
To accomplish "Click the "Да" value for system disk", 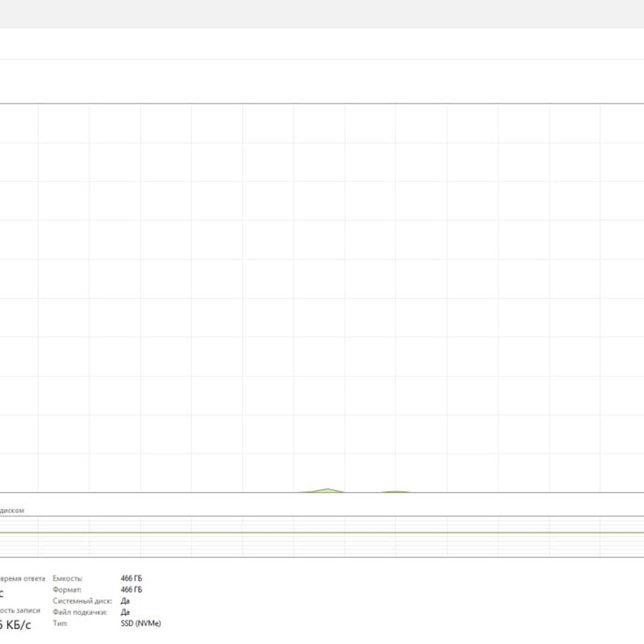I will pos(125,601).
